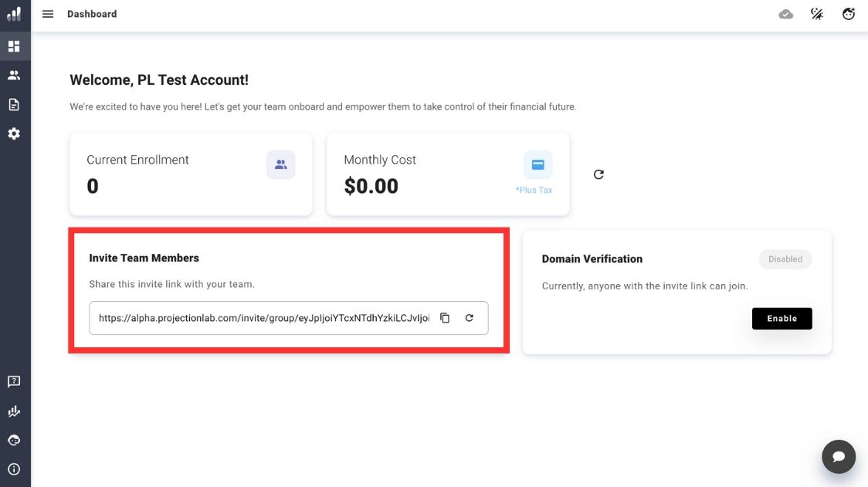868x487 pixels.
Task: Click the invite link text field
Action: tap(263, 318)
